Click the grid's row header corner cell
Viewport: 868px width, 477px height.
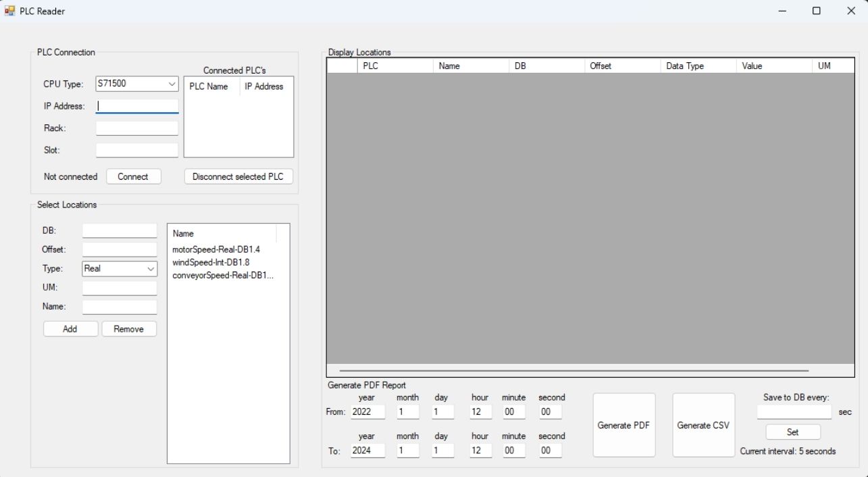(x=342, y=66)
